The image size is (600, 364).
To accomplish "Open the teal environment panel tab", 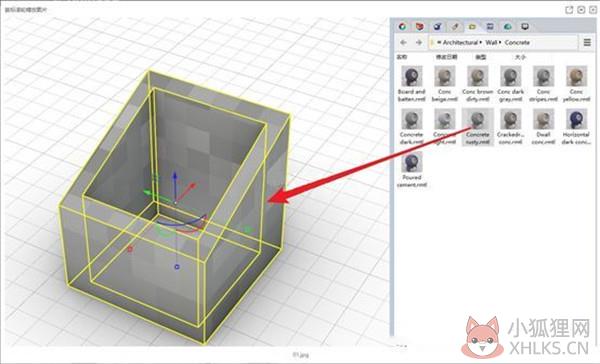I will point(507,26).
